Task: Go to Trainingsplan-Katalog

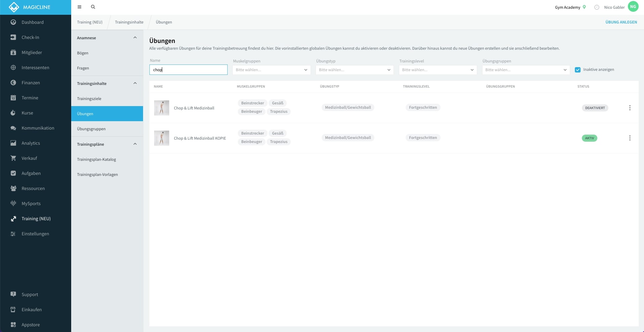Action: pos(96,159)
